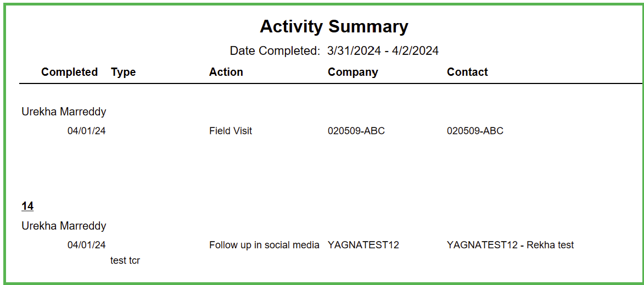
Task: Click the Activity Summary report title
Action: [334, 27]
